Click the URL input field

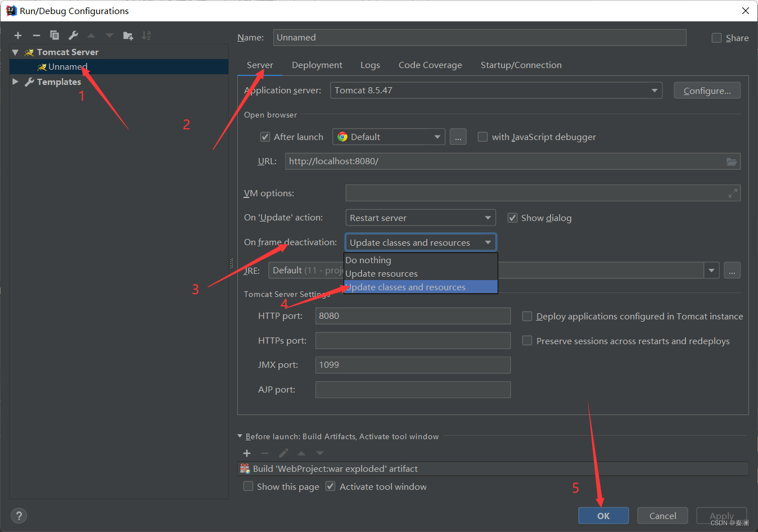pyautogui.click(x=512, y=161)
